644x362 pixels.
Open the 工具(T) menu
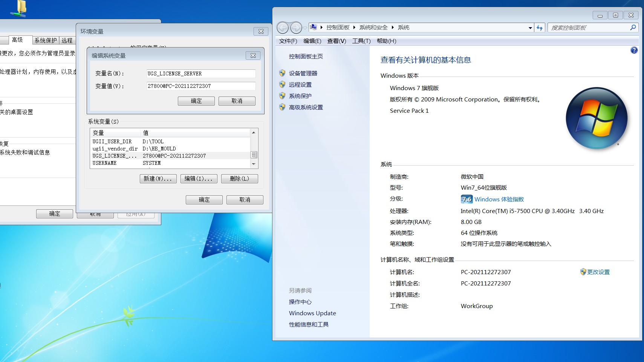(x=361, y=41)
